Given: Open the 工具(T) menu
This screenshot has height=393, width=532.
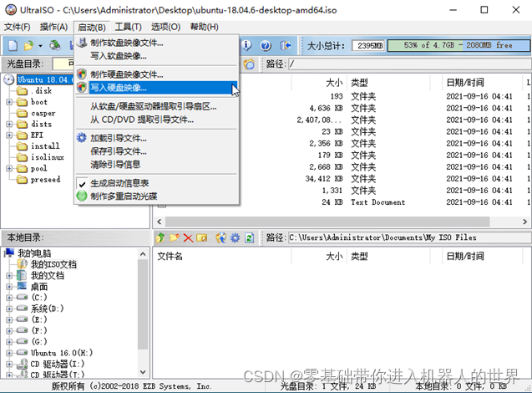Looking at the screenshot, I should pyautogui.click(x=128, y=27).
